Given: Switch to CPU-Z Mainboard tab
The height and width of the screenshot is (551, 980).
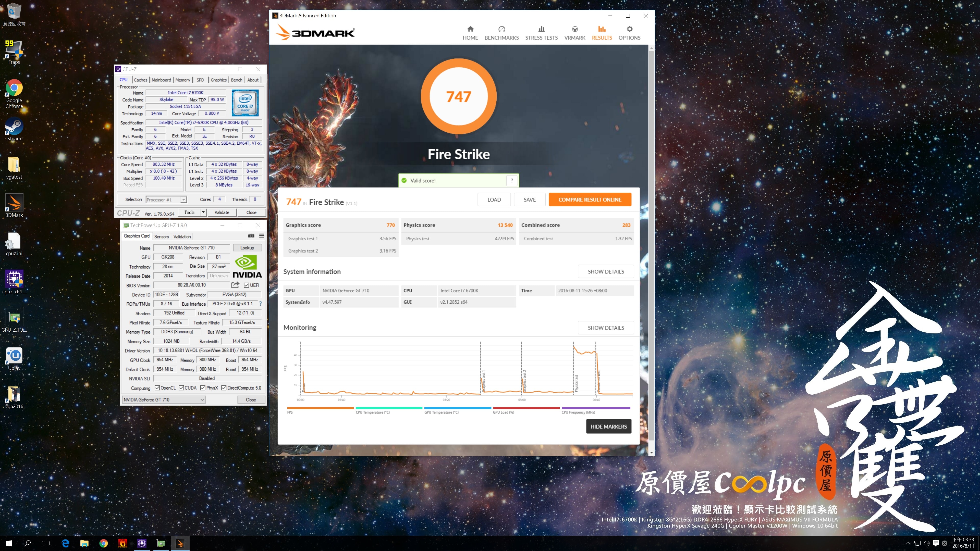Looking at the screenshot, I should pyautogui.click(x=161, y=80).
